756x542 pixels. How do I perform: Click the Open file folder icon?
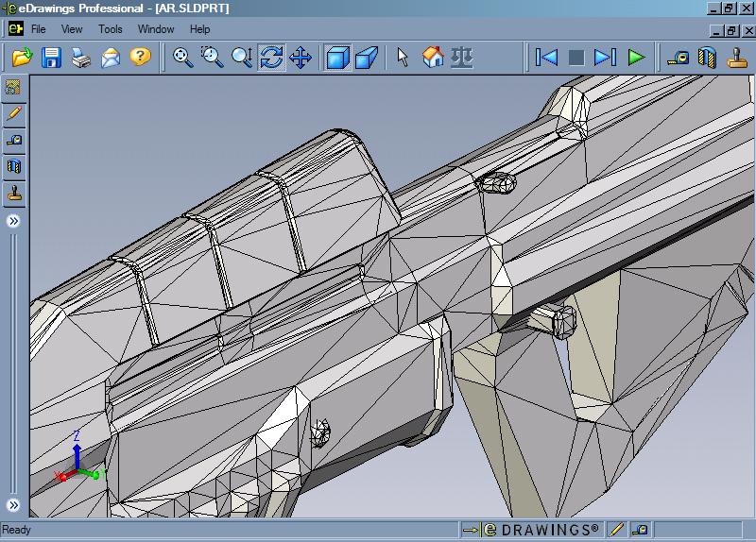tap(22, 58)
